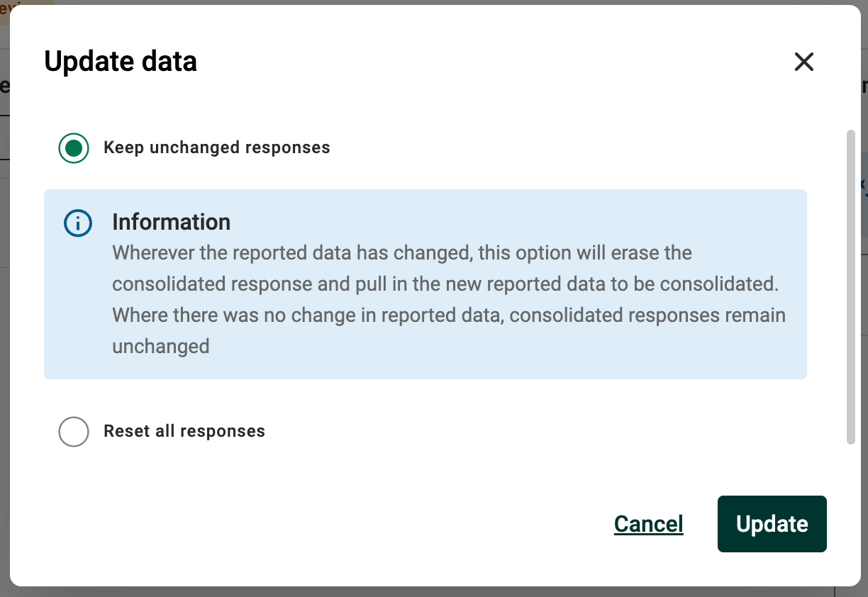868x597 pixels.
Task: Click the line starting "Wherever the reported data"
Action: coord(402,253)
